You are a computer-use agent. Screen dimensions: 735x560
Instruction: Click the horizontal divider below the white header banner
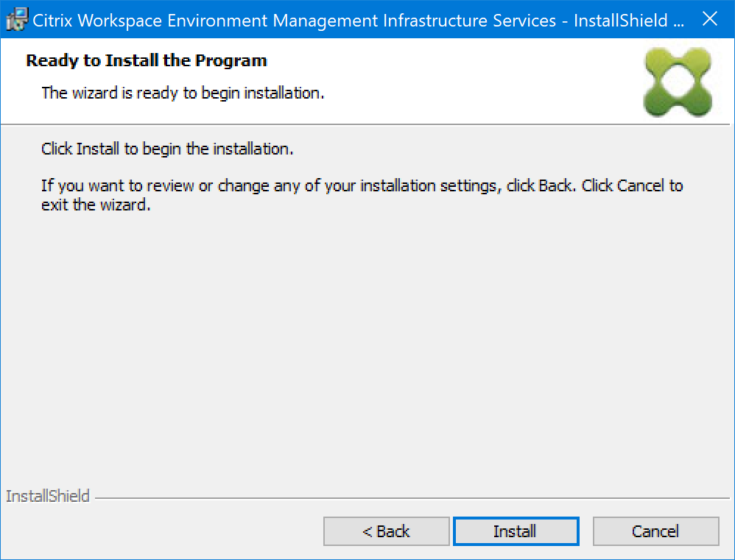[368, 124]
